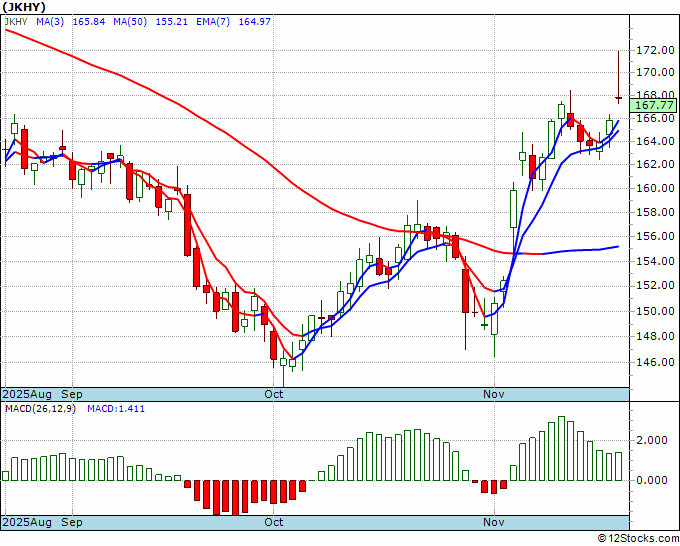Click the 158.00 price axis label

click(x=655, y=212)
